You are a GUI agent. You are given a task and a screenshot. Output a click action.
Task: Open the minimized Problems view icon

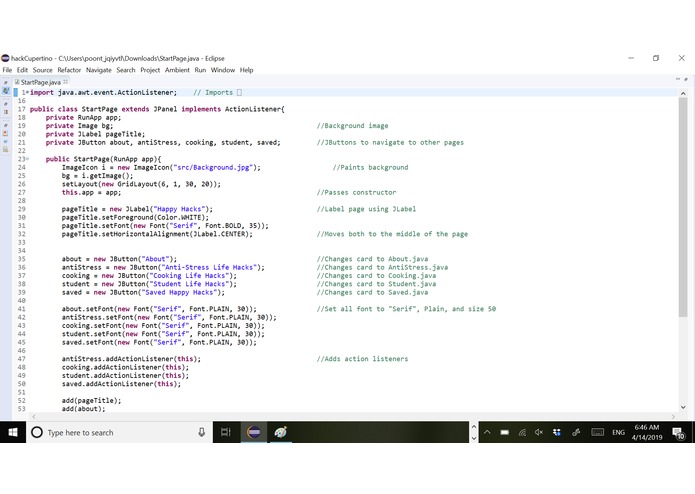[x=6, y=133]
